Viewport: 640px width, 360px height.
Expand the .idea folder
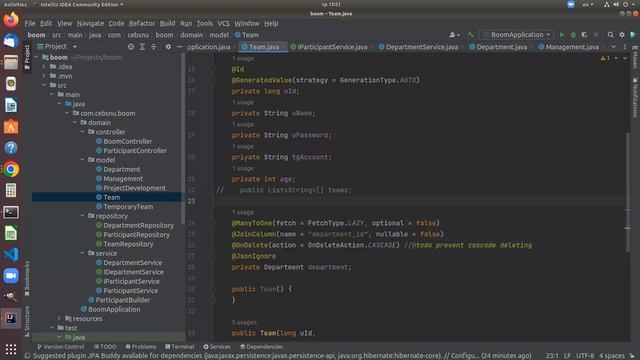coord(44,67)
